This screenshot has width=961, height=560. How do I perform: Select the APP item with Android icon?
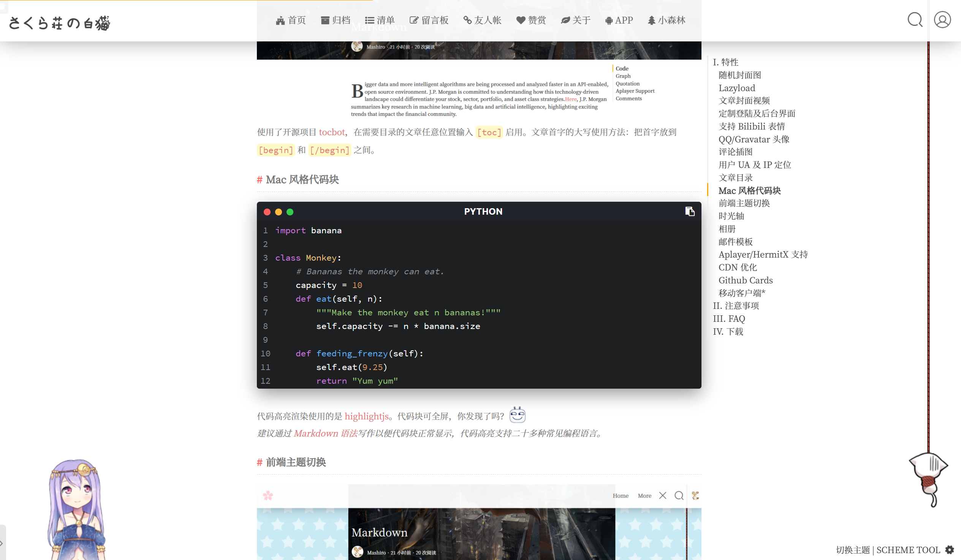(x=619, y=20)
